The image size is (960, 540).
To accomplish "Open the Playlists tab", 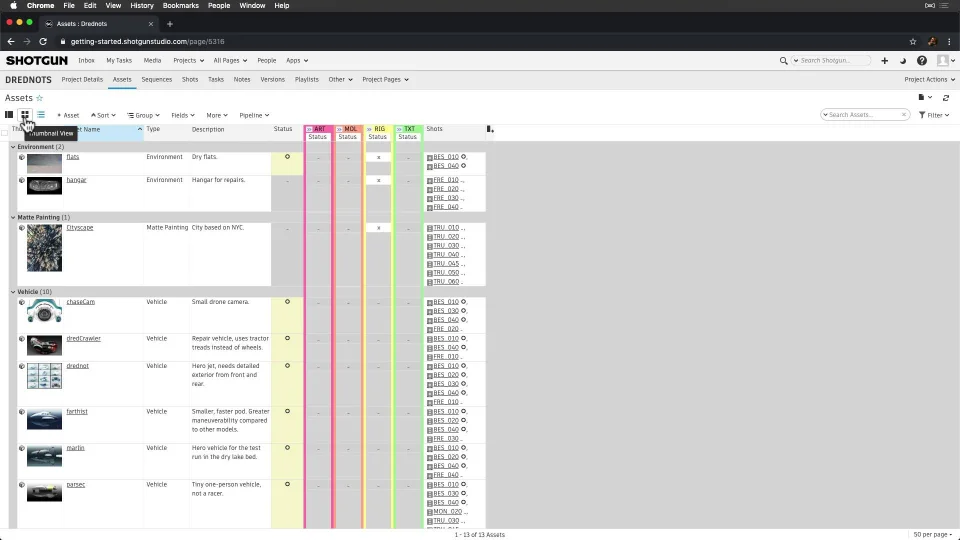I will pyautogui.click(x=307, y=80).
